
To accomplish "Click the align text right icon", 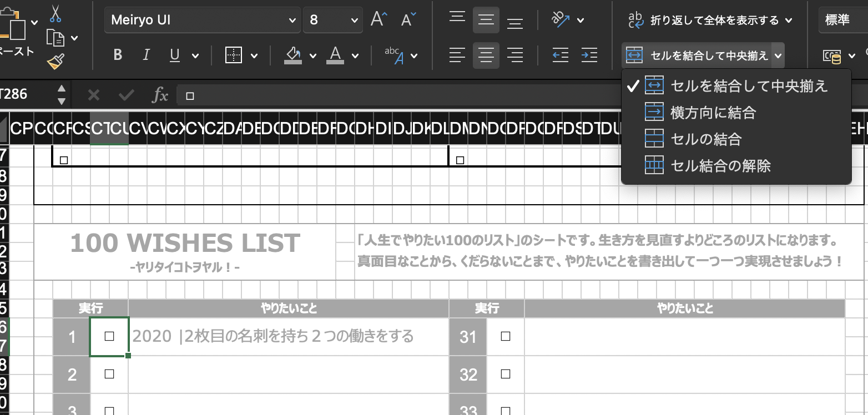I will click(515, 55).
